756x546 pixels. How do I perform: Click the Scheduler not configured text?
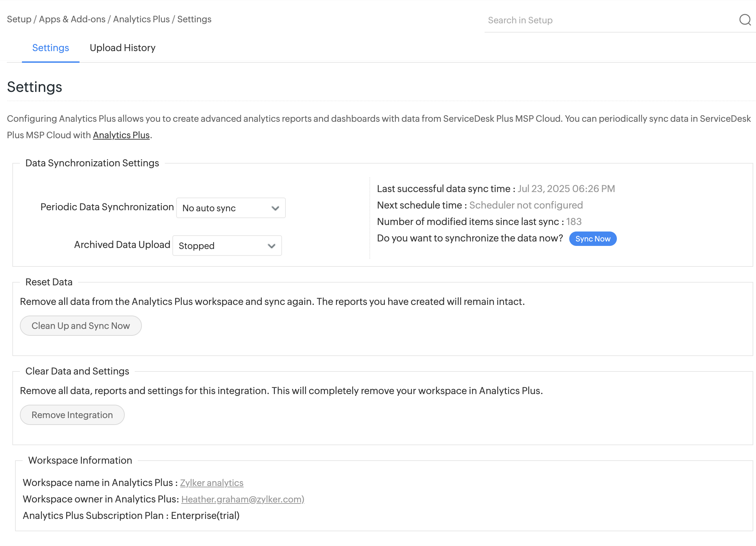(526, 205)
